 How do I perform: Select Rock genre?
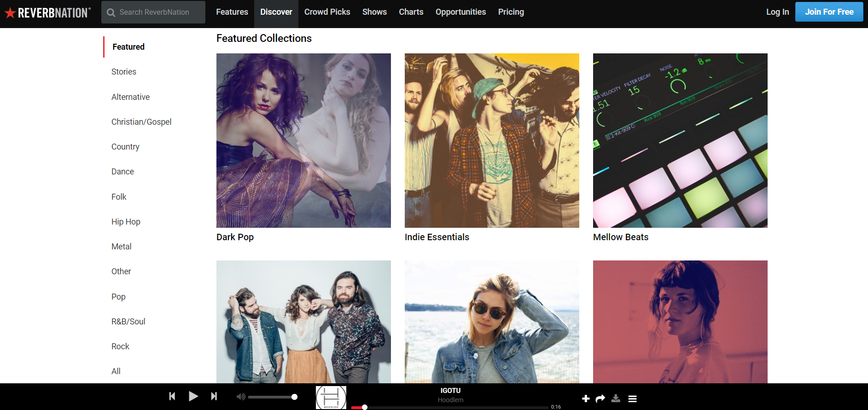[x=120, y=346]
